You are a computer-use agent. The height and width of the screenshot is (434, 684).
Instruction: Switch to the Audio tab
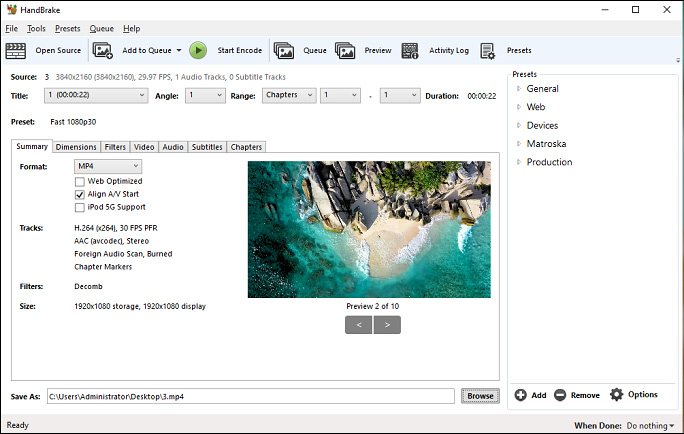(173, 147)
